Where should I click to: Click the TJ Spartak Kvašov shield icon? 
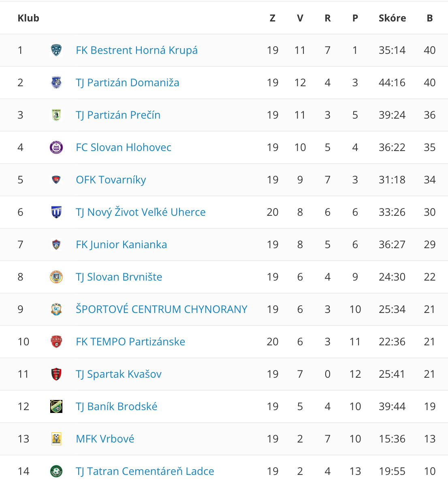click(56, 374)
